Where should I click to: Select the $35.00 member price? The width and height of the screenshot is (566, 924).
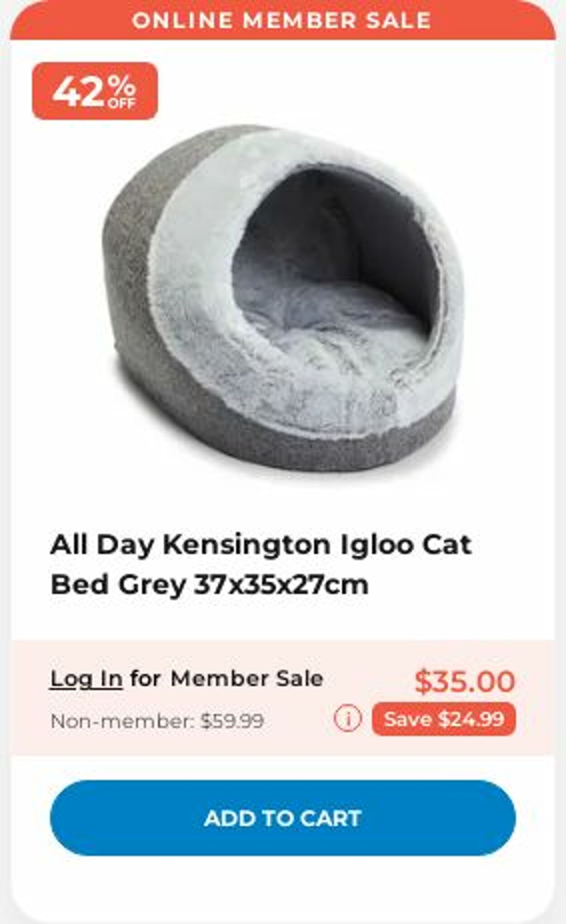pyautogui.click(x=465, y=681)
